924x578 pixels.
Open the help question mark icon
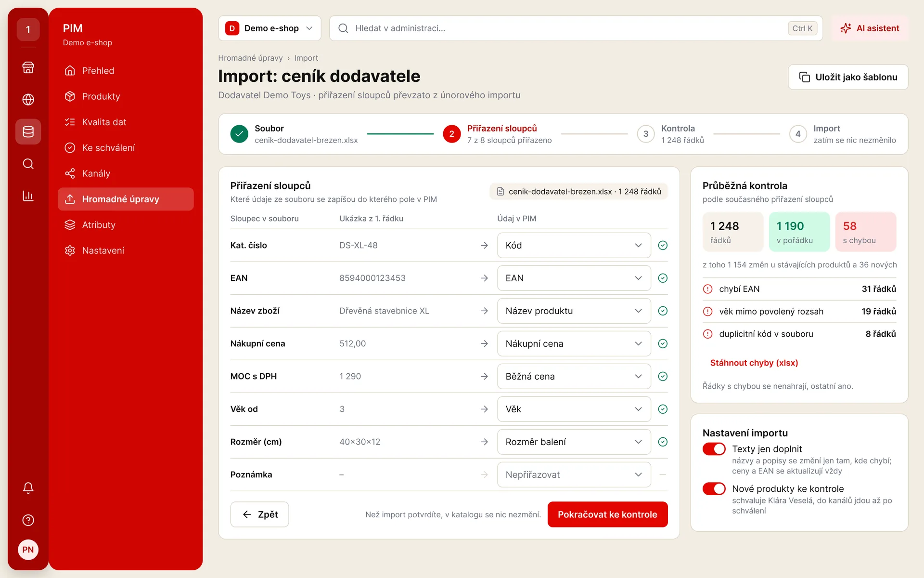click(28, 520)
